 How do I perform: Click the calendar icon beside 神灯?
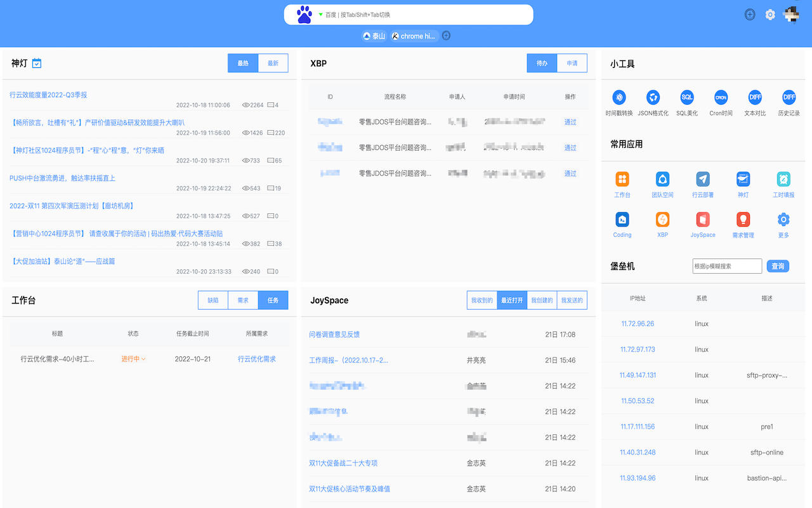36,63
